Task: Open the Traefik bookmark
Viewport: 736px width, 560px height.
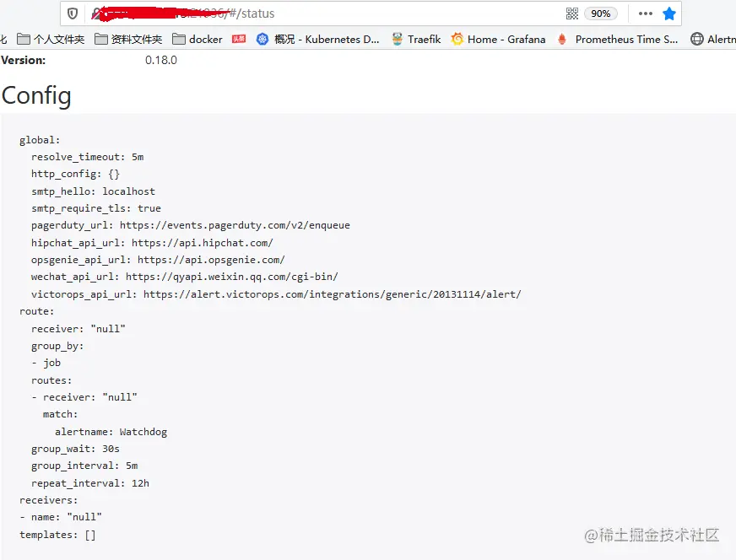Action: [x=416, y=40]
